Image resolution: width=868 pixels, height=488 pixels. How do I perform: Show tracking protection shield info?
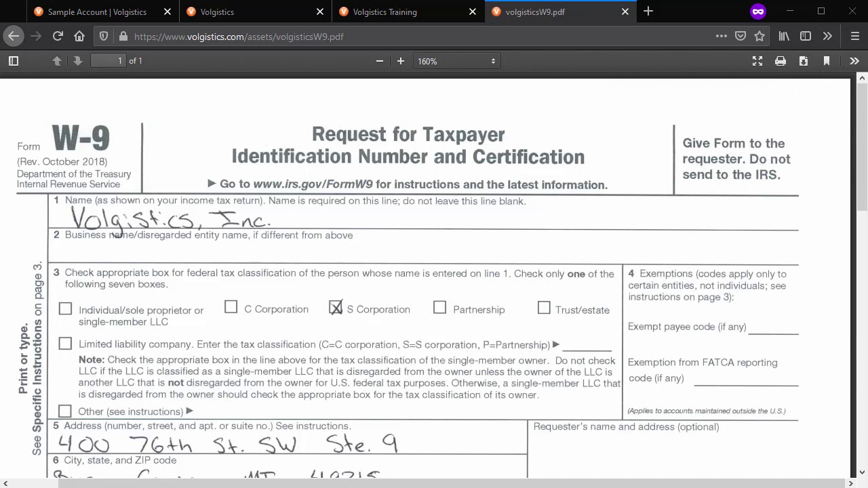pos(104,37)
